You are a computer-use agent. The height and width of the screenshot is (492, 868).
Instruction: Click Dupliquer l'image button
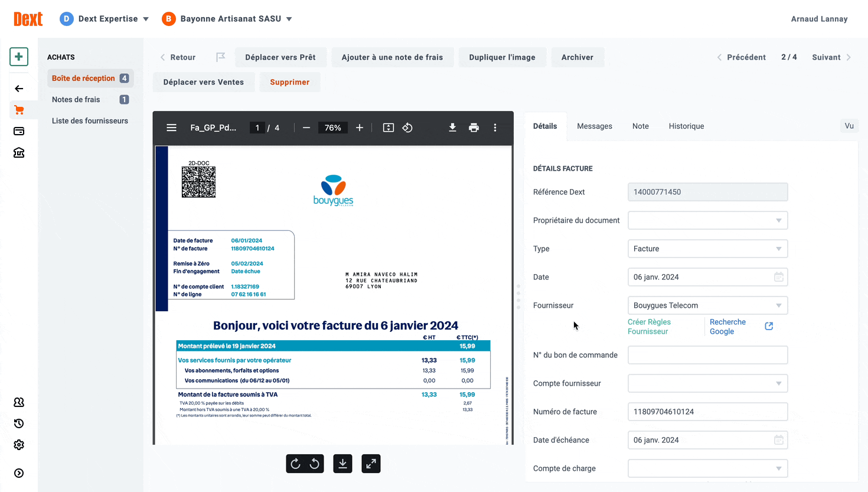click(x=502, y=57)
